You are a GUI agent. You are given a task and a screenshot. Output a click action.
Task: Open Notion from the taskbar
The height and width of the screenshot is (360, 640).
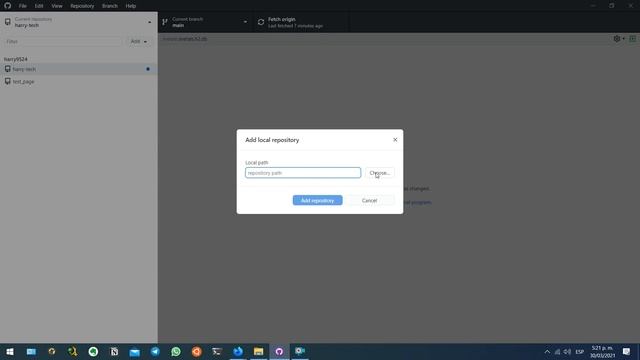click(114, 351)
